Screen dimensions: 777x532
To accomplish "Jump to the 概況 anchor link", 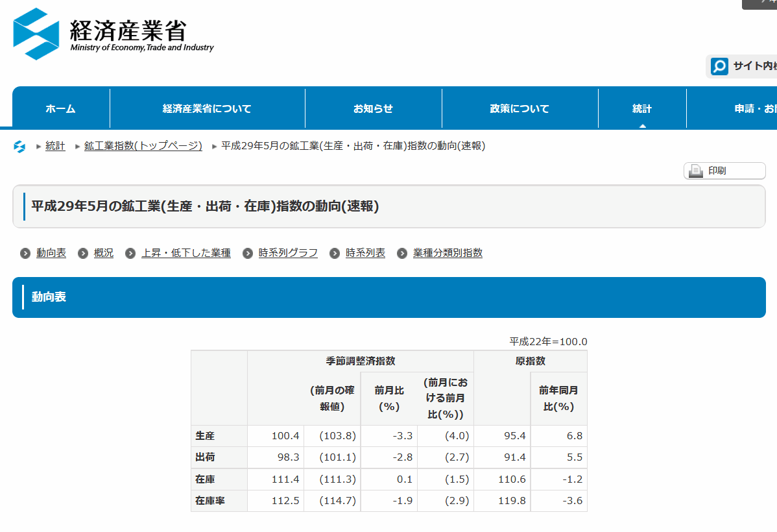I will 104,253.
